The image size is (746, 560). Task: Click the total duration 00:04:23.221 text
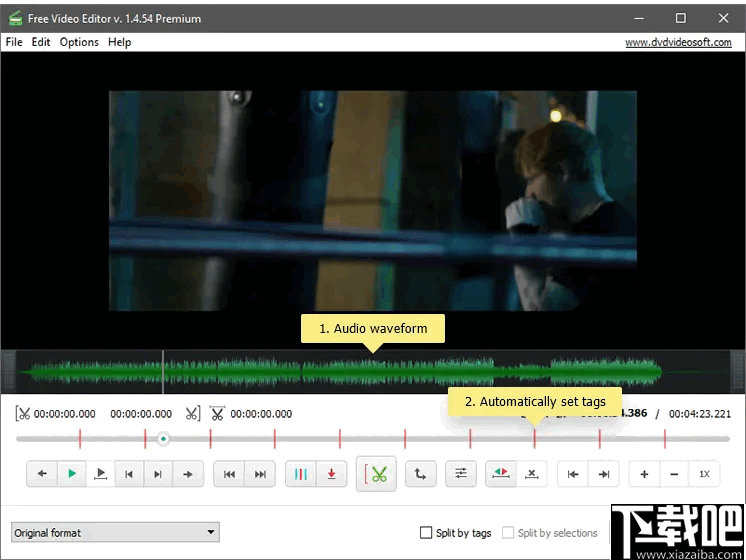[699, 414]
